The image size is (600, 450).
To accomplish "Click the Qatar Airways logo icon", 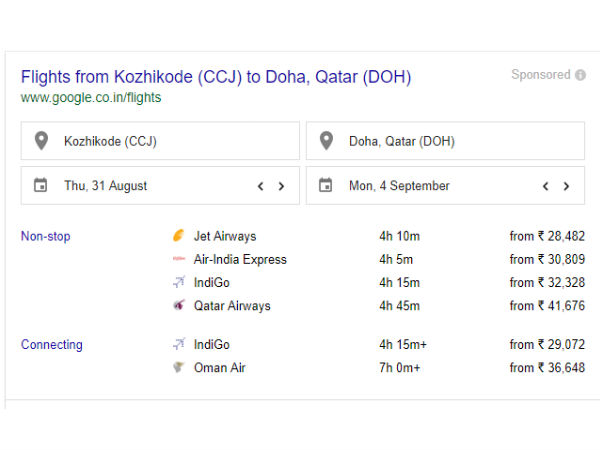I will 179,306.
